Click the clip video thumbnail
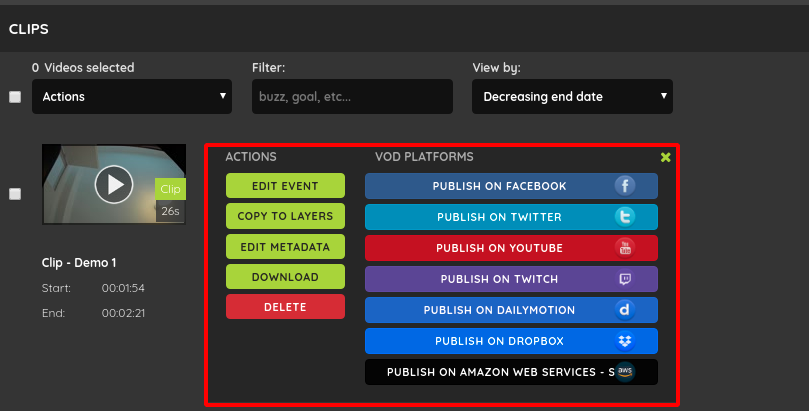 click(114, 184)
